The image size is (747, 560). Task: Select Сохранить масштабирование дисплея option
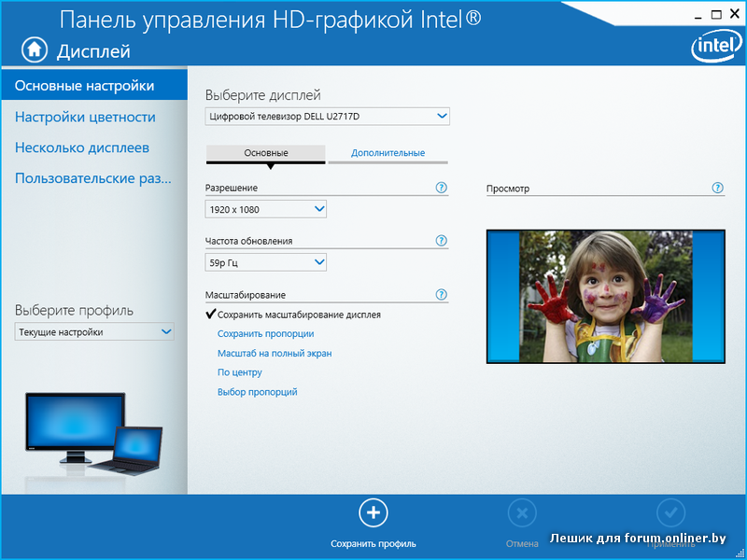coord(298,315)
